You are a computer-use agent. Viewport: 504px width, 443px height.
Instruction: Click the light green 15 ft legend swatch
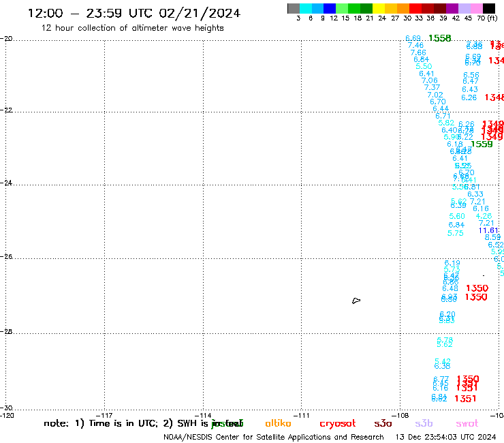342,8
